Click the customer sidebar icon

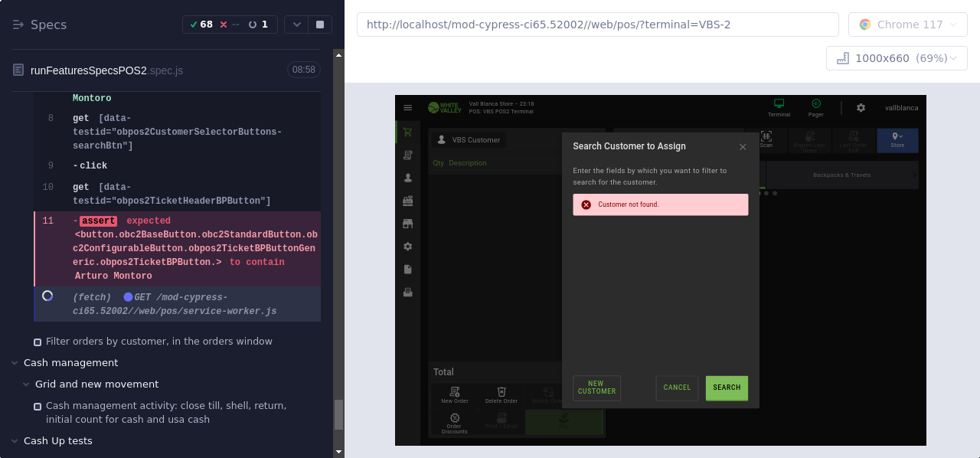coord(407,178)
